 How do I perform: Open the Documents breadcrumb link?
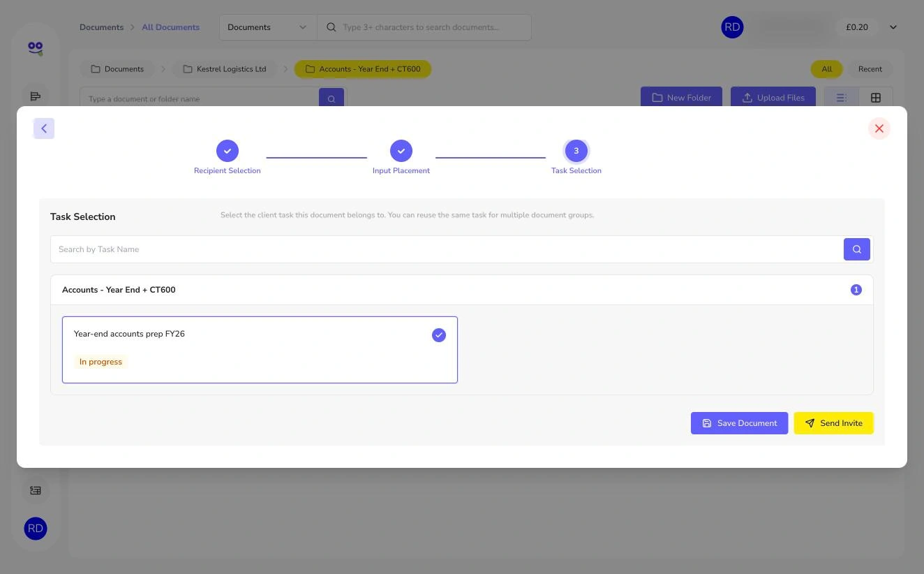(102, 27)
